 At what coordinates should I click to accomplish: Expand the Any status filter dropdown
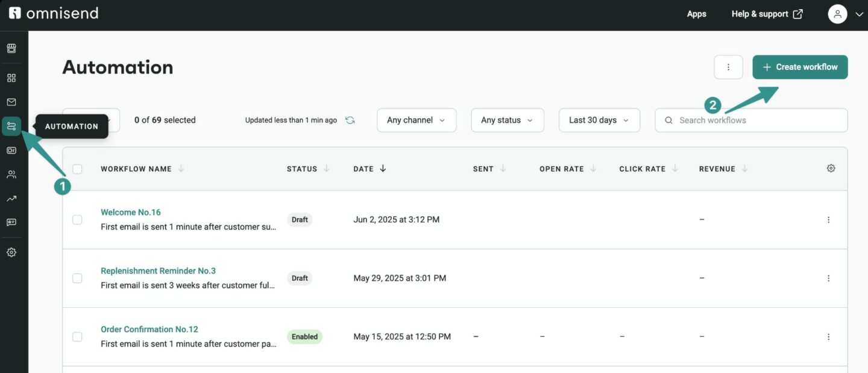pyautogui.click(x=507, y=120)
